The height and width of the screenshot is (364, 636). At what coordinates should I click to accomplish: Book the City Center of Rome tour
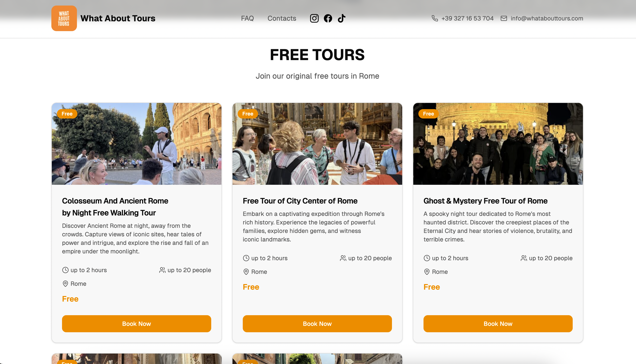coord(317,324)
